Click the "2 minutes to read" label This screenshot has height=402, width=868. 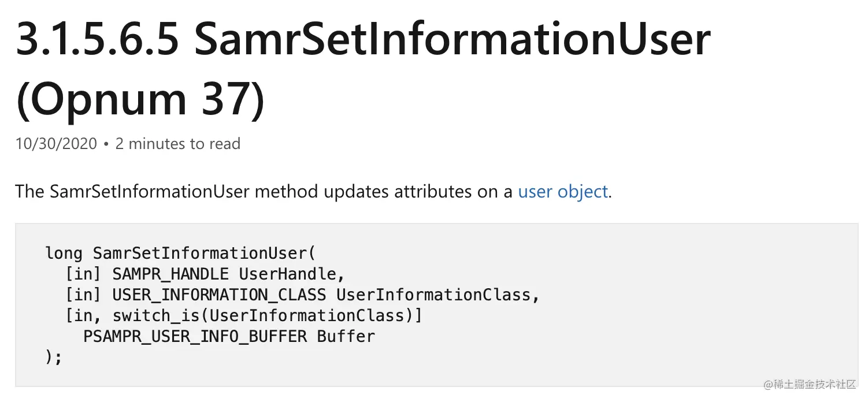pos(177,144)
